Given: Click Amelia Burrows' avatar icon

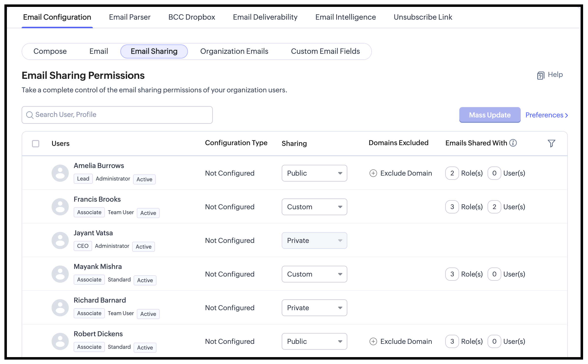Looking at the screenshot, I should click(x=60, y=173).
